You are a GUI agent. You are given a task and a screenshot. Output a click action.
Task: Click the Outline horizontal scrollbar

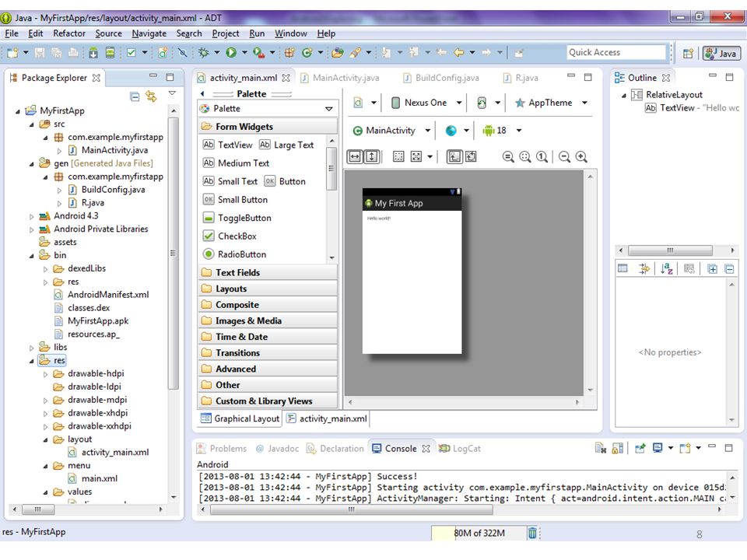tap(670, 250)
